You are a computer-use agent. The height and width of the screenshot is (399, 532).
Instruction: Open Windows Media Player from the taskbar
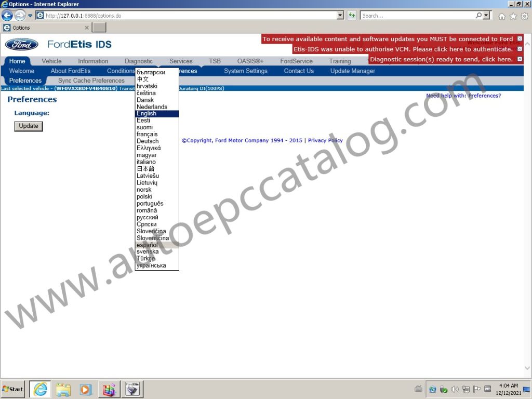(x=86, y=389)
